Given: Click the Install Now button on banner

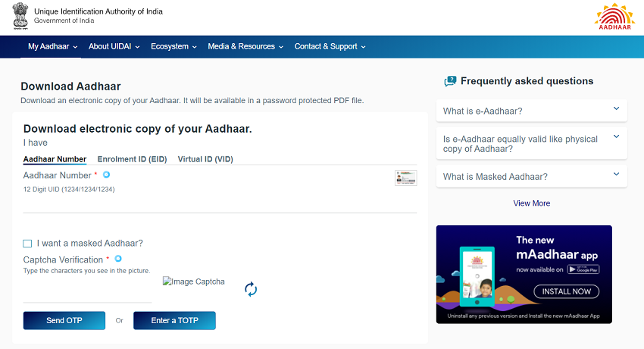Looking at the screenshot, I should coord(566,291).
